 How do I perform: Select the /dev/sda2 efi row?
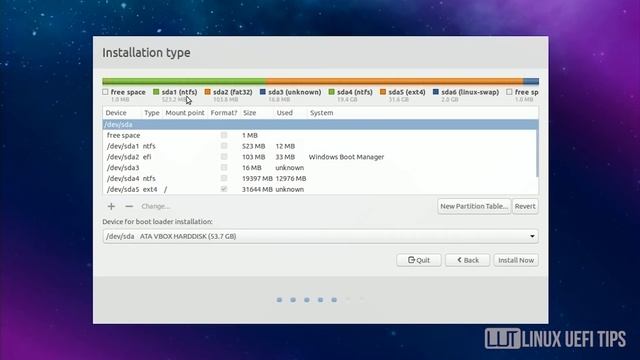(320, 157)
